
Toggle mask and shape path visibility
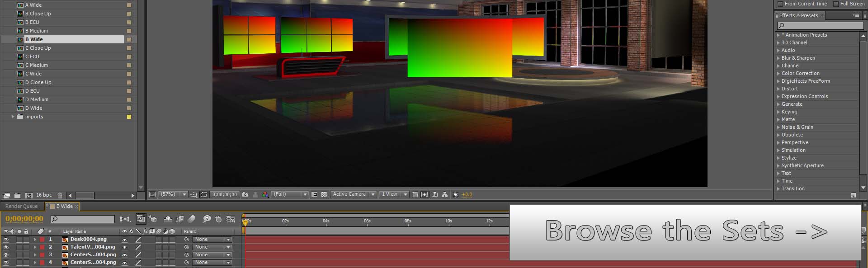204,195
